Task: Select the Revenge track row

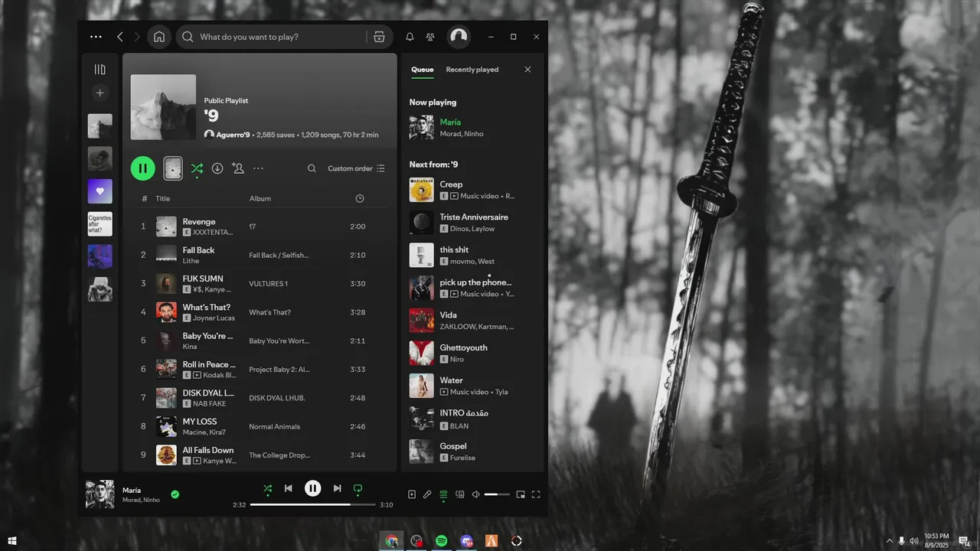Action: tap(260, 227)
